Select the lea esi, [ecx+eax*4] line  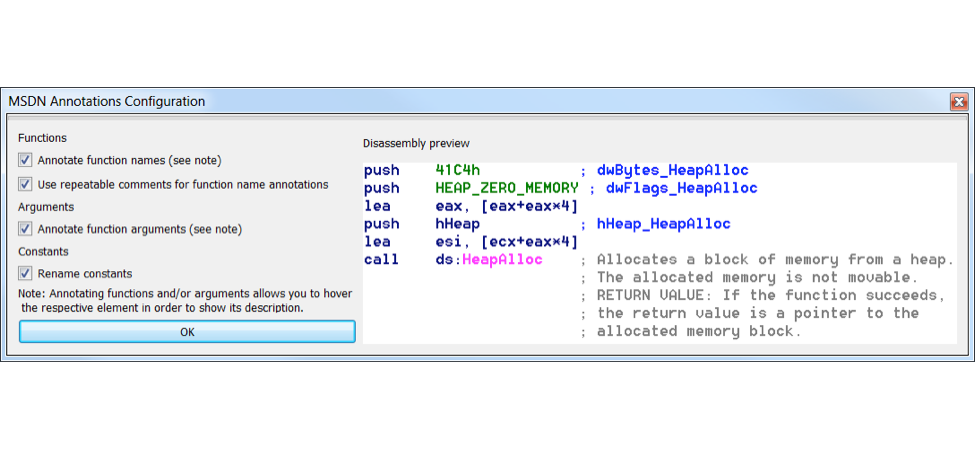[471, 242]
